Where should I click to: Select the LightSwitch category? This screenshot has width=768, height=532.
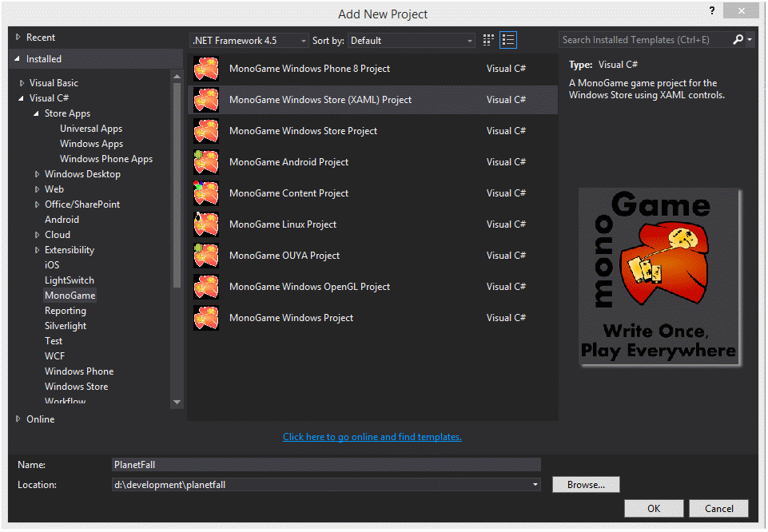[x=70, y=280]
